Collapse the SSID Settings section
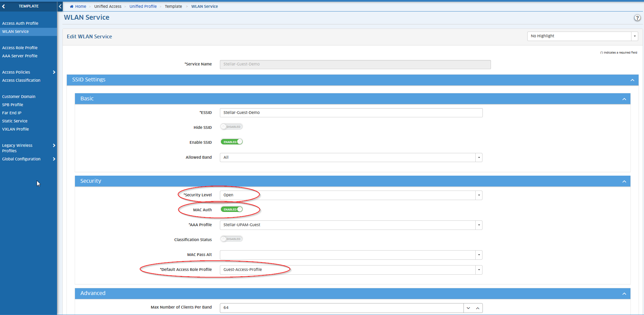 (x=632, y=80)
